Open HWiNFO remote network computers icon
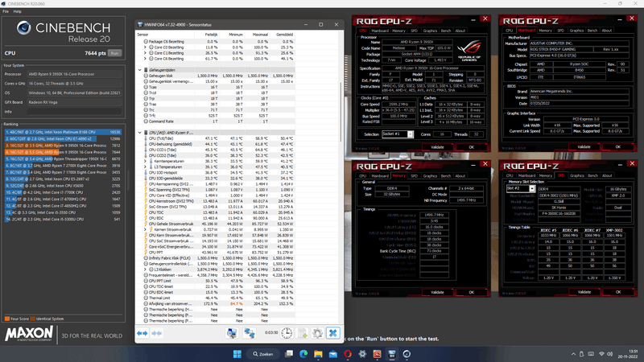This screenshot has height=362, width=644. pos(250,333)
